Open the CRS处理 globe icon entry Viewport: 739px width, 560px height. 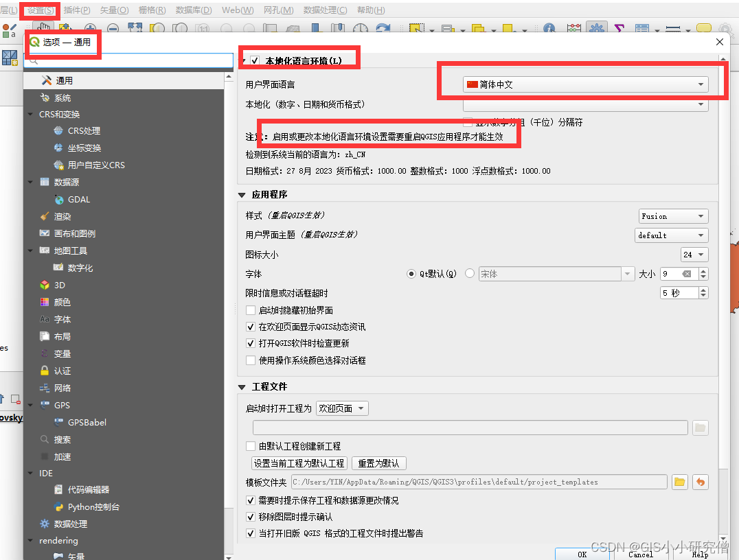coord(58,130)
